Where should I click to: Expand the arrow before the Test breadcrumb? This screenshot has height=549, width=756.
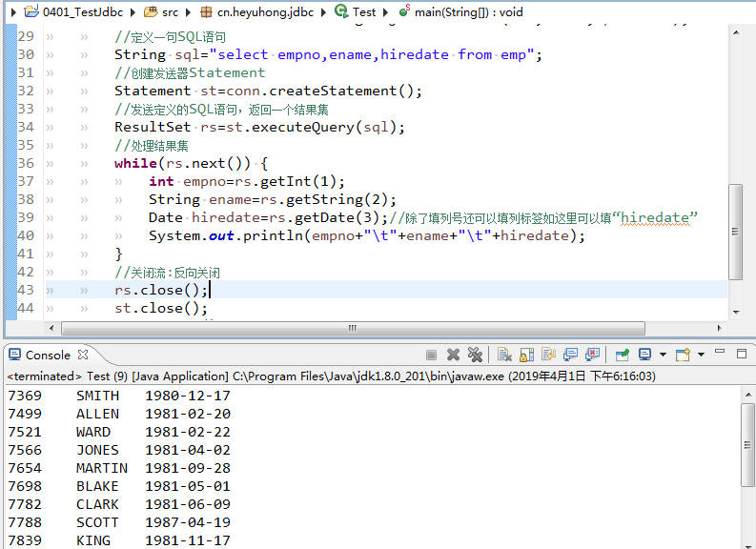click(x=324, y=12)
